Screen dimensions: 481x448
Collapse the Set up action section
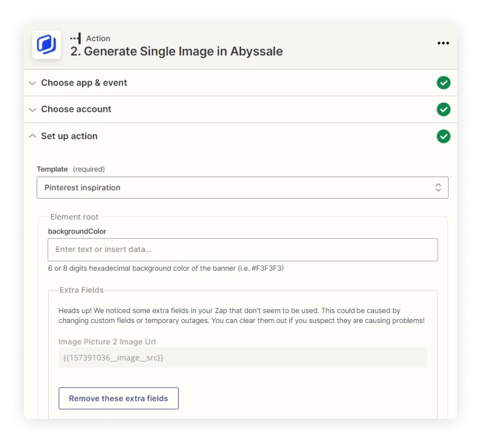click(33, 136)
